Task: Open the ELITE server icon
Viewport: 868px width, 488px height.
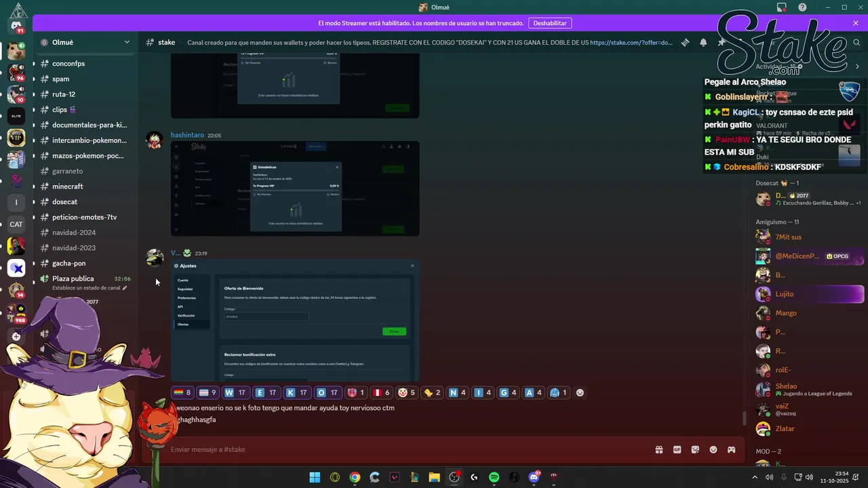Action: coord(16,117)
